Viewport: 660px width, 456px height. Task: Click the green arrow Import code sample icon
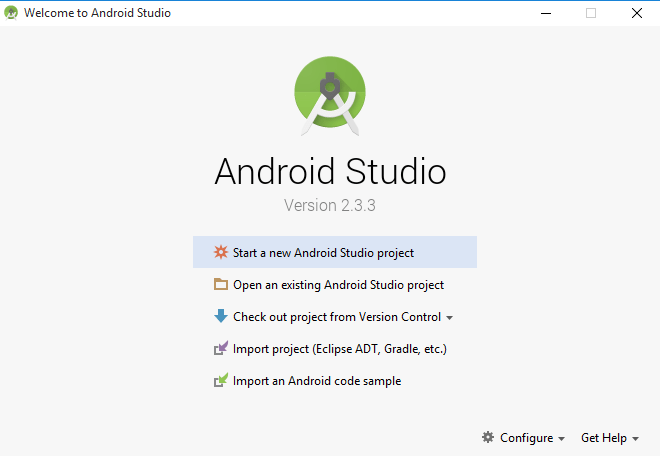pos(221,380)
